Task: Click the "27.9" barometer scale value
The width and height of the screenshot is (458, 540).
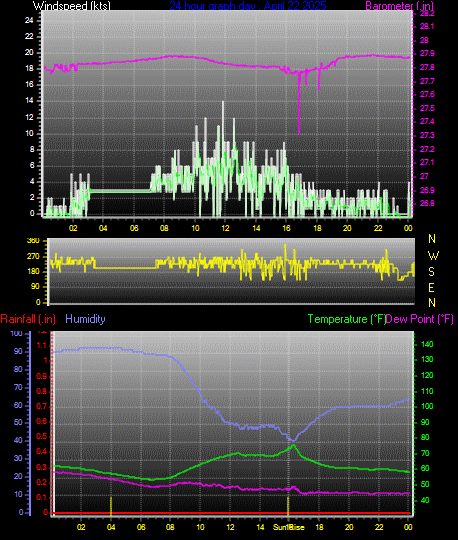Action: click(427, 53)
